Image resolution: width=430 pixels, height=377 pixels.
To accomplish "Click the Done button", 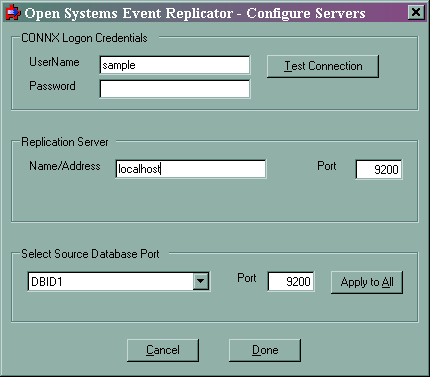I will click(265, 350).
